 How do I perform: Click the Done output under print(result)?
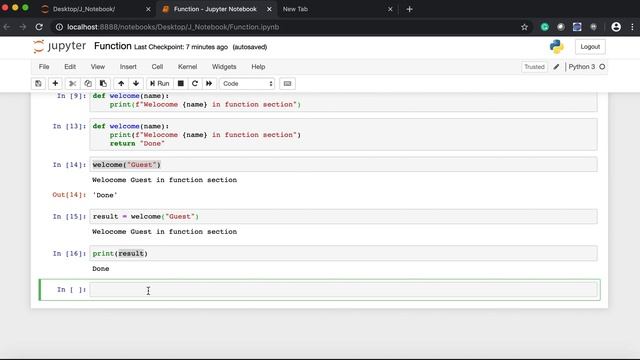[101, 269]
